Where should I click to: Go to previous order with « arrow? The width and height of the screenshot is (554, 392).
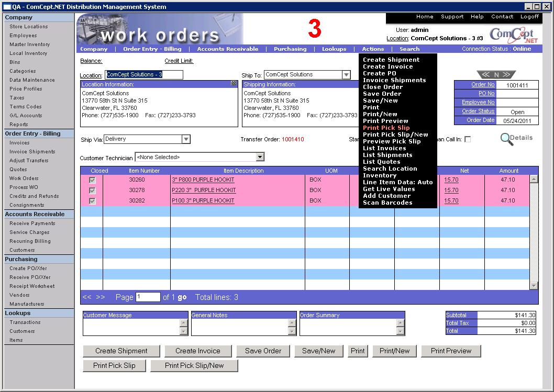(x=485, y=75)
